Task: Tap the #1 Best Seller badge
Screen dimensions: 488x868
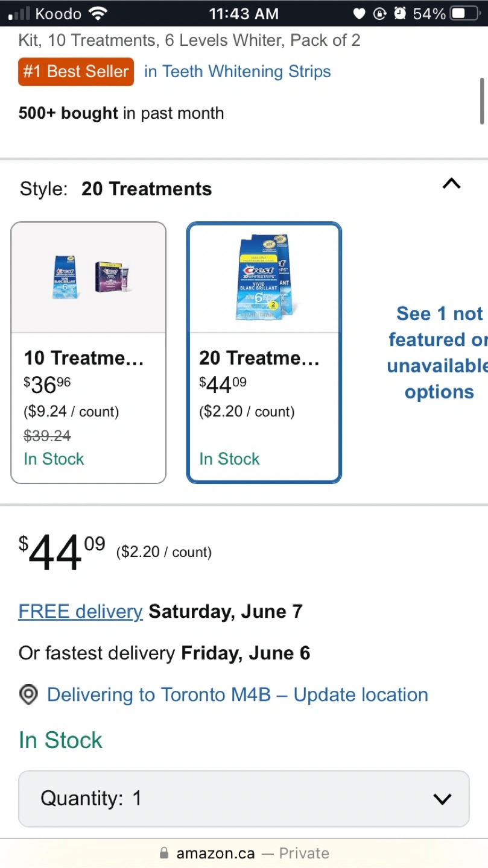Action: [x=76, y=72]
